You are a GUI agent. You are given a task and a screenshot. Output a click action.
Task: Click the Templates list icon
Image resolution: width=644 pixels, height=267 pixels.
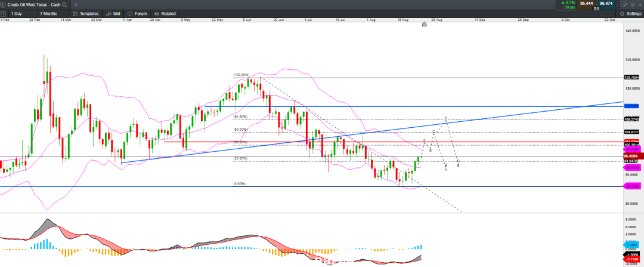[x=75, y=14]
